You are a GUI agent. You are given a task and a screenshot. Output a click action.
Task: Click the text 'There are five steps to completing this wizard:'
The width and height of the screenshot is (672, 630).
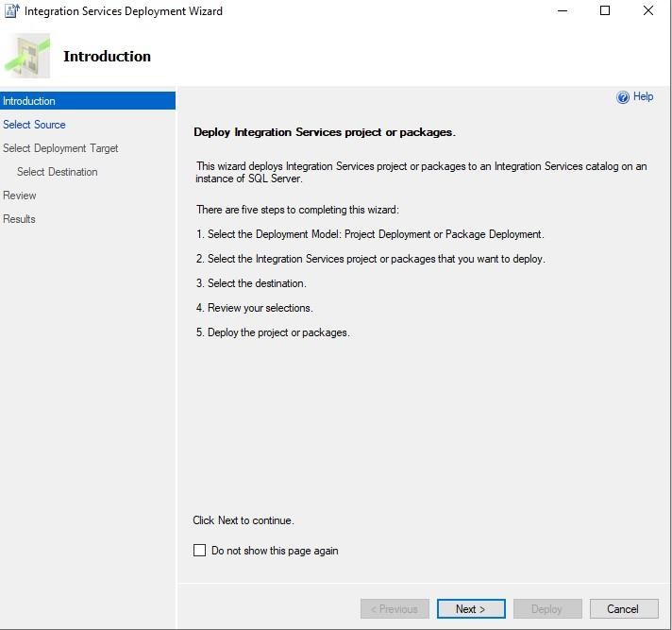point(297,210)
